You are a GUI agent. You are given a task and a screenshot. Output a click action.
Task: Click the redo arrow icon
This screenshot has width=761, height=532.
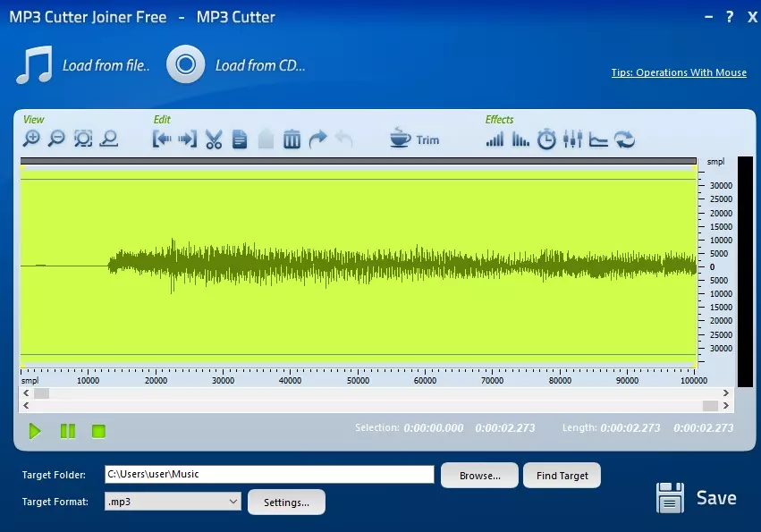317,139
